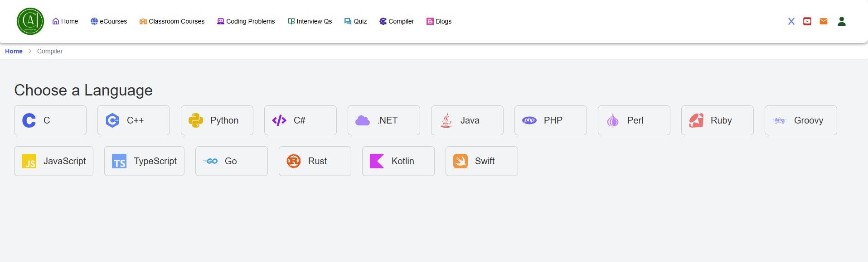This screenshot has height=262, width=868.
Task: Click the Go label text
Action: [231, 161]
